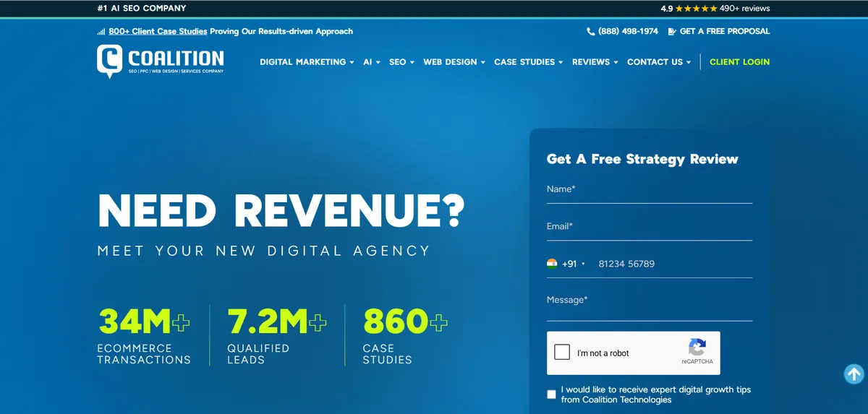Viewport: 868px width, 414px height.
Task: Open 800+ Client Case Studies link
Action: pyautogui.click(x=158, y=32)
